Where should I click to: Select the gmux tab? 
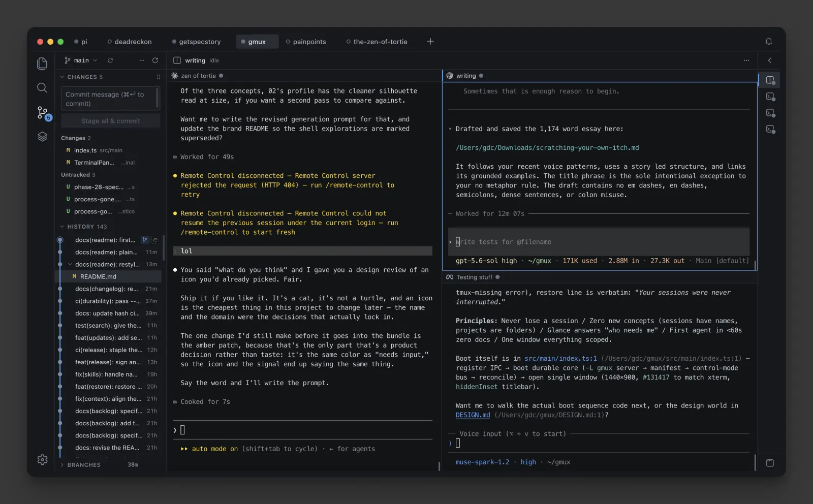(x=257, y=42)
